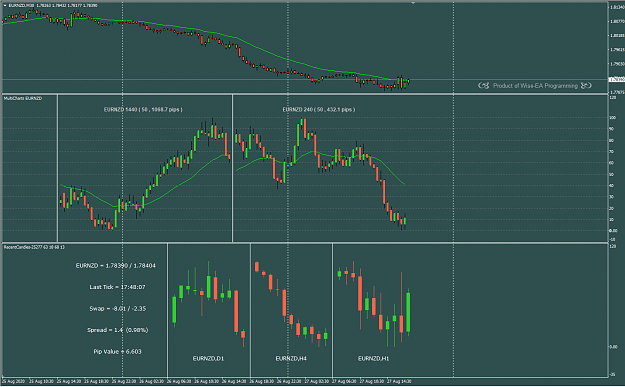Click the EURNZD chart title dropdown arrow
Image resolution: width=625 pixels, height=387 pixels.
tap(5, 6)
